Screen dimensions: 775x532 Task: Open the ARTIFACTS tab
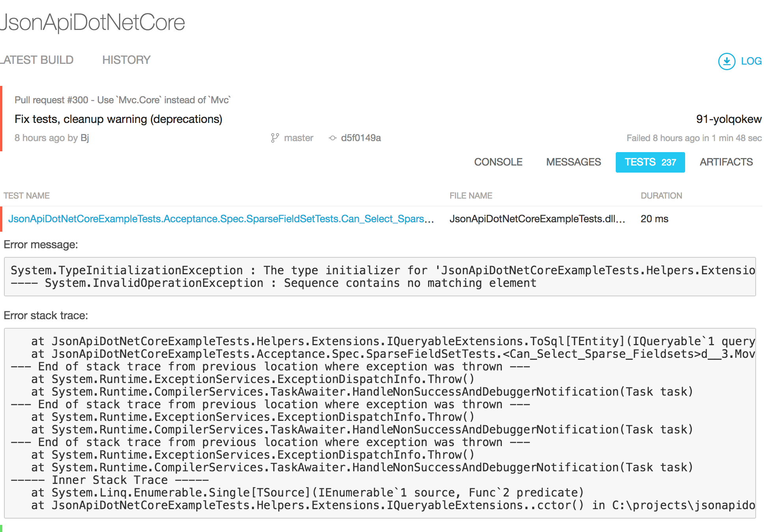point(726,162)
